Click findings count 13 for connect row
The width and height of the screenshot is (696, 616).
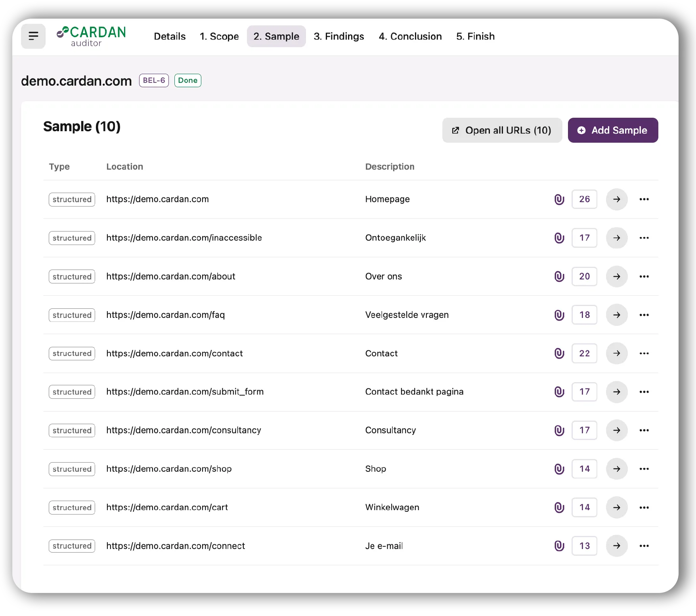(x=584, y=546)
